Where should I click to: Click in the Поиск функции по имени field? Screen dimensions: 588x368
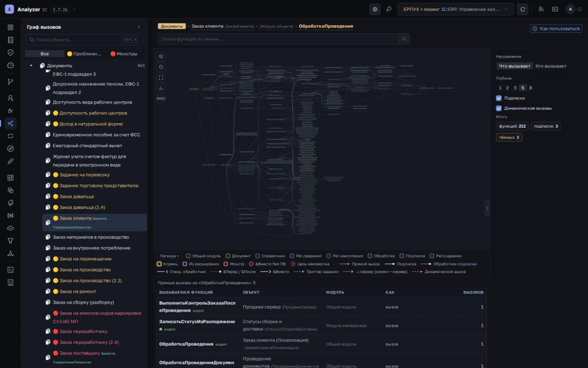(278, 39)
